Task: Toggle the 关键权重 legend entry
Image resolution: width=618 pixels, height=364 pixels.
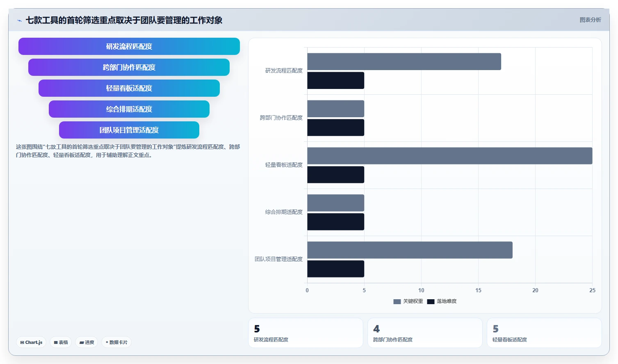Action: click(x=408, y=301)
